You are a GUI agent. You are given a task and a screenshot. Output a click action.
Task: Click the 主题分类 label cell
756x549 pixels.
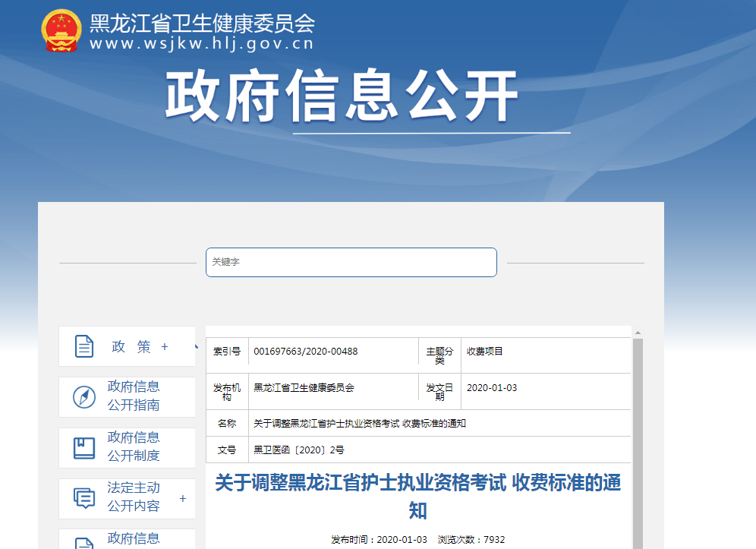point(439,355)
